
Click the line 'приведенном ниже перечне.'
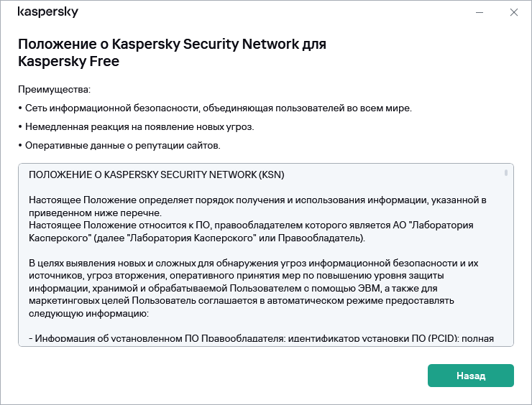tap(95, 212)
